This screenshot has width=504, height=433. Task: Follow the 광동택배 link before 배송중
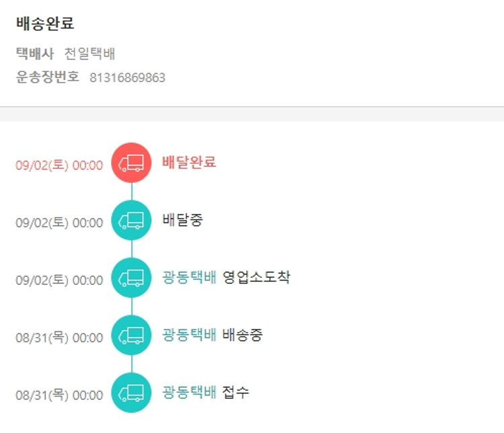(189, 335)
